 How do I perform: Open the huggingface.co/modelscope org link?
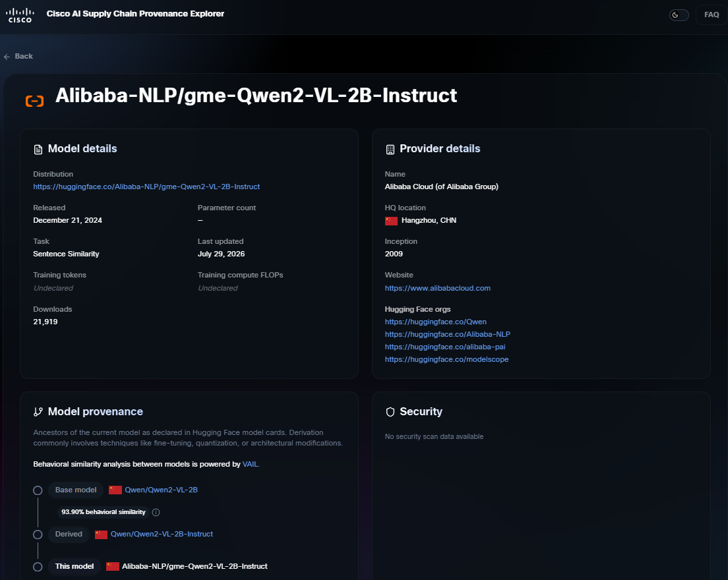tap(446, 359)
